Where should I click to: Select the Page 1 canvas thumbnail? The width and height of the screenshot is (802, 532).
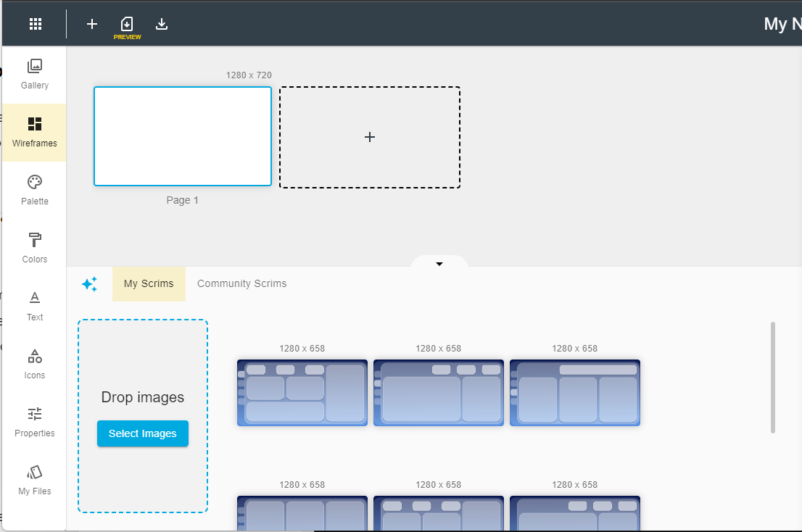182,136
